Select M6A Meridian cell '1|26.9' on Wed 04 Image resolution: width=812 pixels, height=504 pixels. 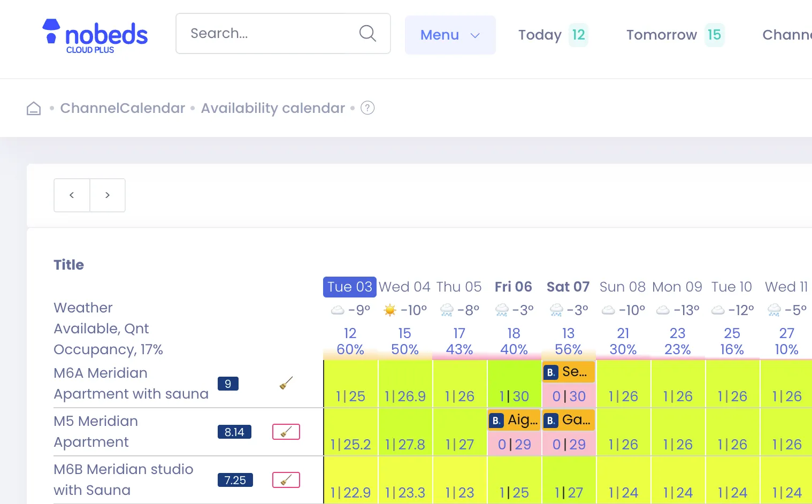tap(405, 384)
